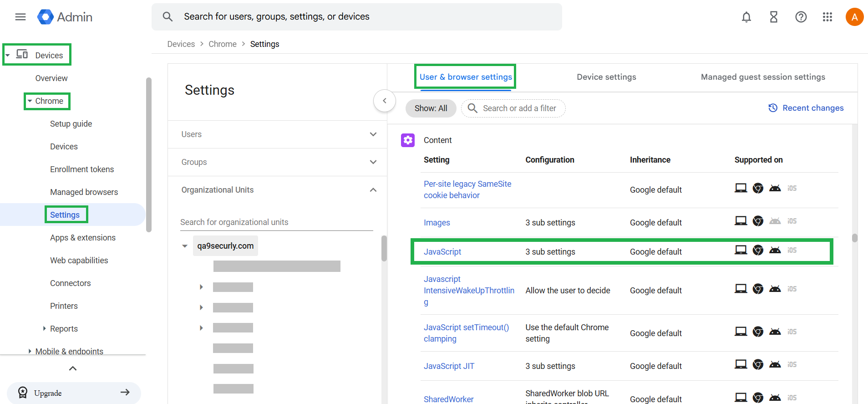The image size is (868, 404).
Task: Collapse the Settings side panel arrow
Action: click(x=385, y=101)
